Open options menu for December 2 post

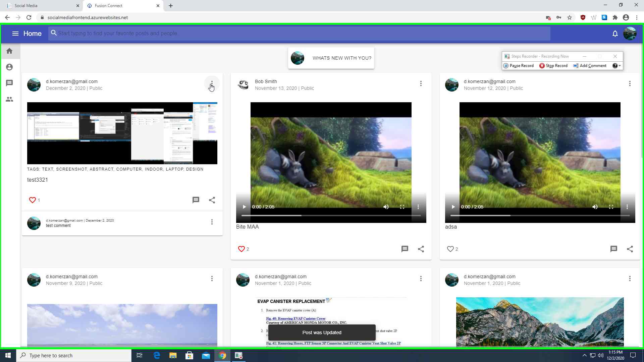pyautogui.click(x=212, y=83)
